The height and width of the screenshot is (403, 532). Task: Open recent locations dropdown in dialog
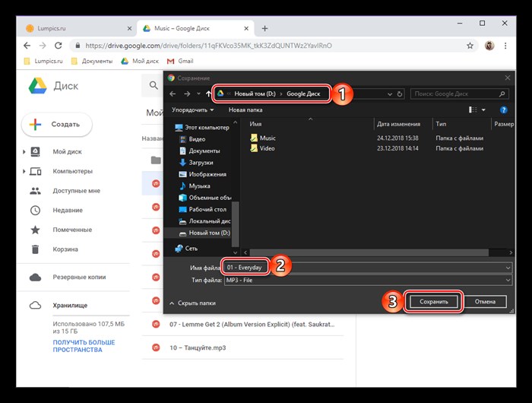[199, 94]
